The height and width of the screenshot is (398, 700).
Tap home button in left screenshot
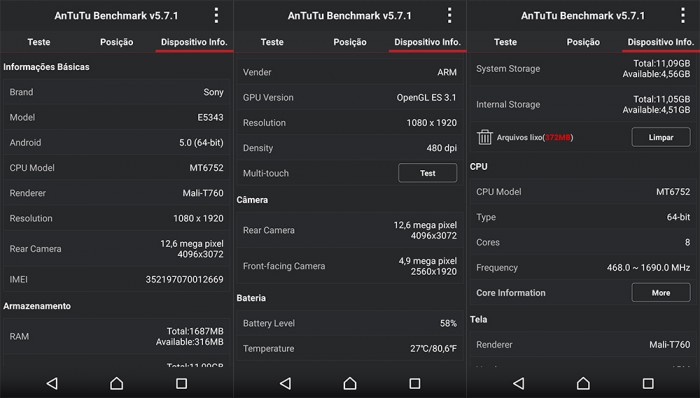[x=117, y=383]
